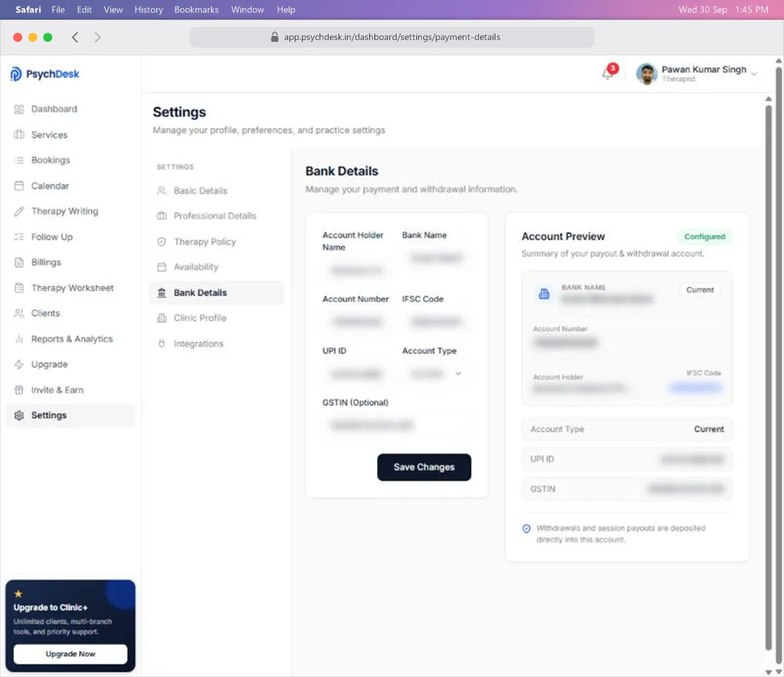
Task: Click the Professional Details briefcase icon
Action: tap(162, 216)
